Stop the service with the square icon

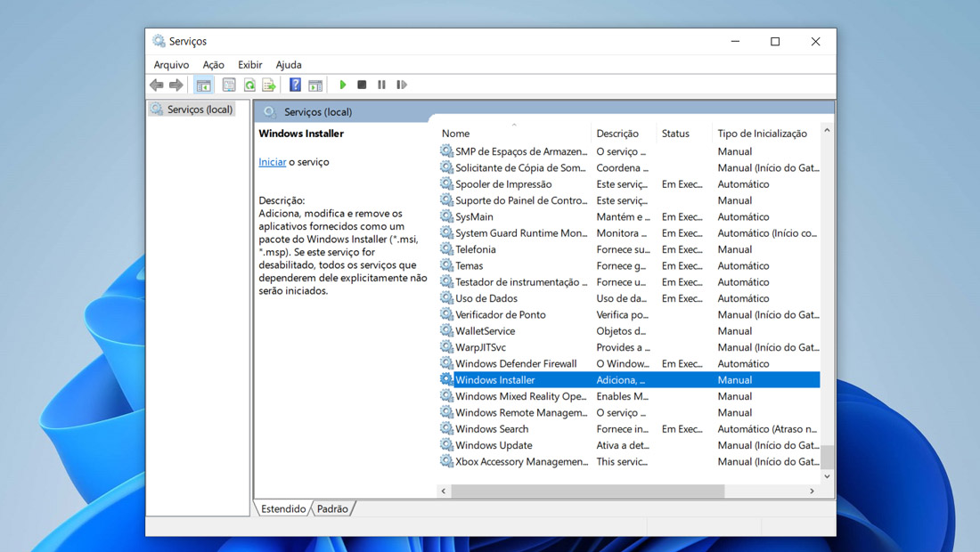tap(361, 85)
